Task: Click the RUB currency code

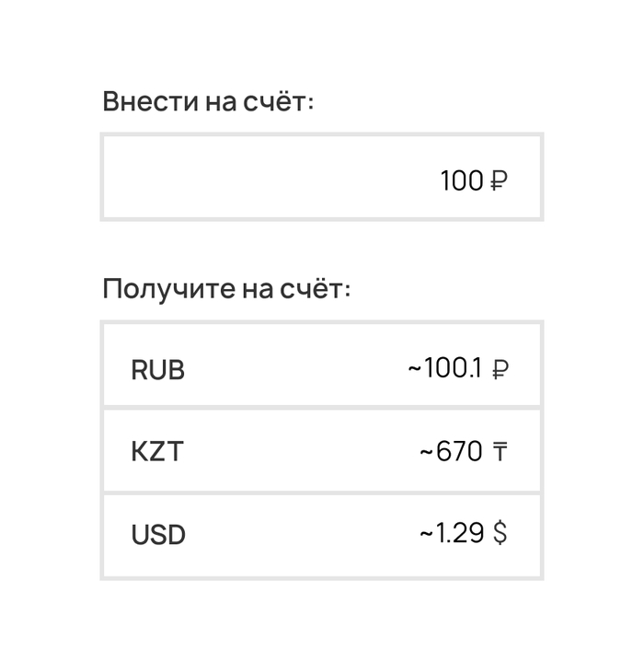Action: (x=157, y=370)
